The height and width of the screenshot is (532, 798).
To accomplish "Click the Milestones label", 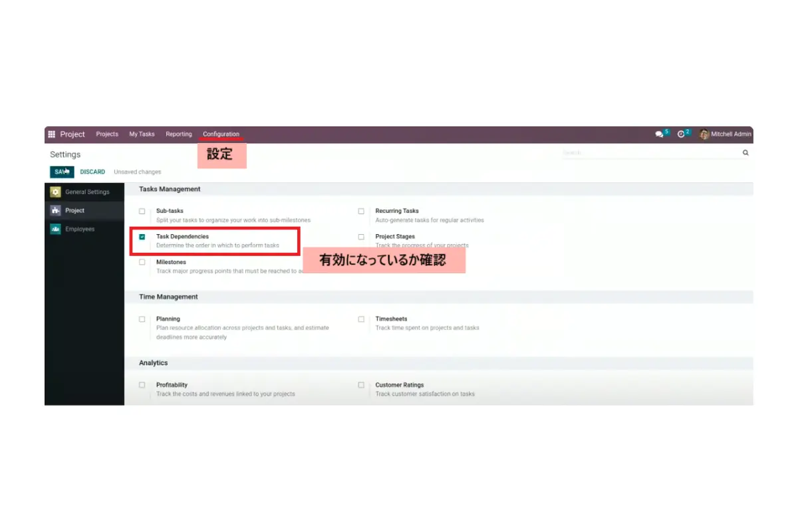I will pos(171,262).
